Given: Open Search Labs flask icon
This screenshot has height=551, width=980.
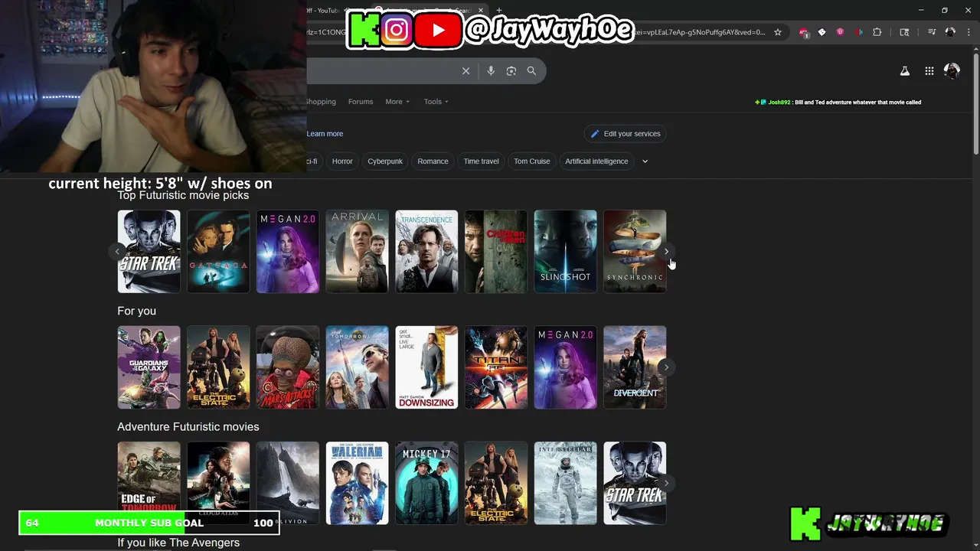Looking at the screenshot, I should pos(904,71).
